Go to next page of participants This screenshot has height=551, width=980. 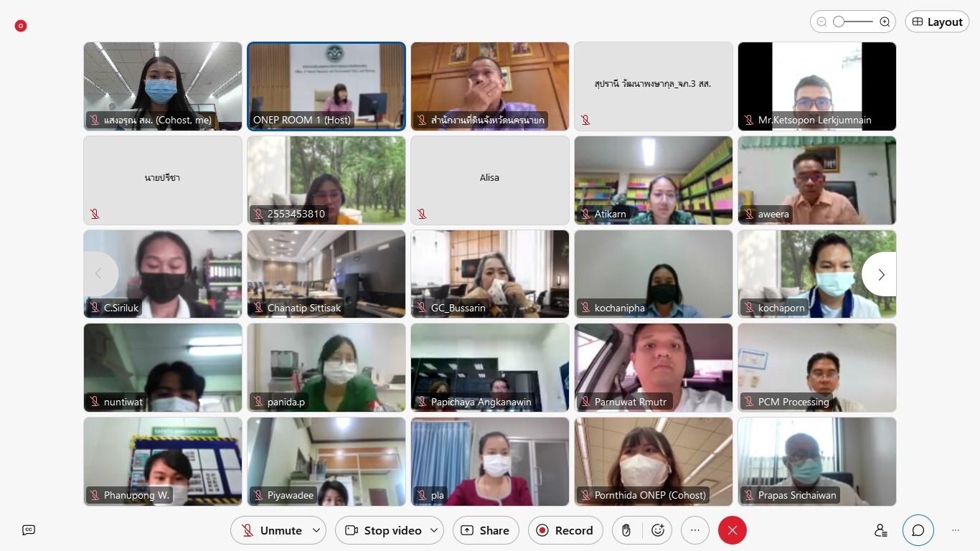point(881,274)
